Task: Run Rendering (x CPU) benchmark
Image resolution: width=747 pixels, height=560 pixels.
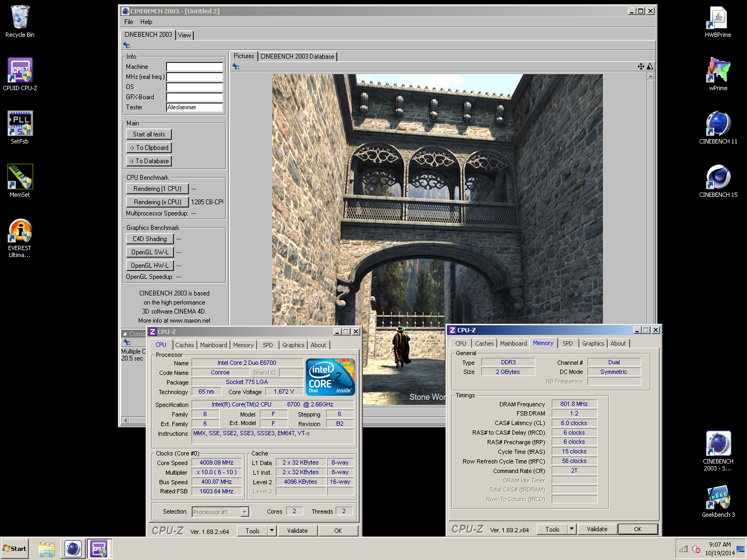Action: coord(157,202)
